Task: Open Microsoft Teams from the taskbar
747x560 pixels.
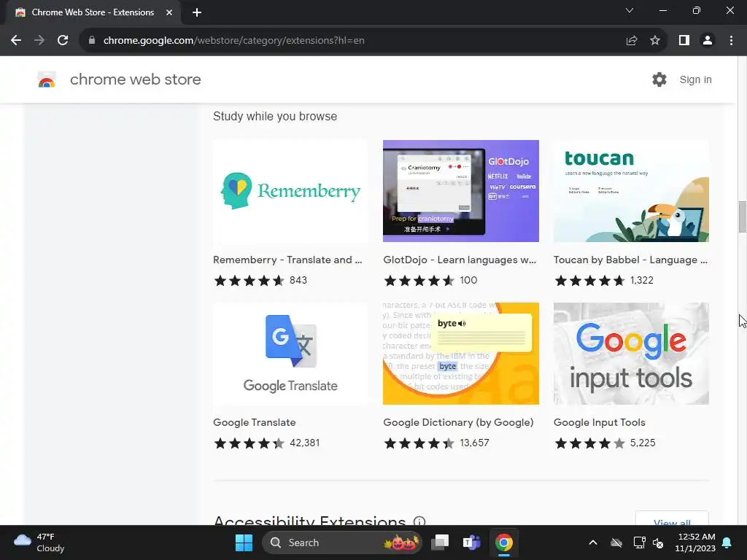Action: point(472,542)
